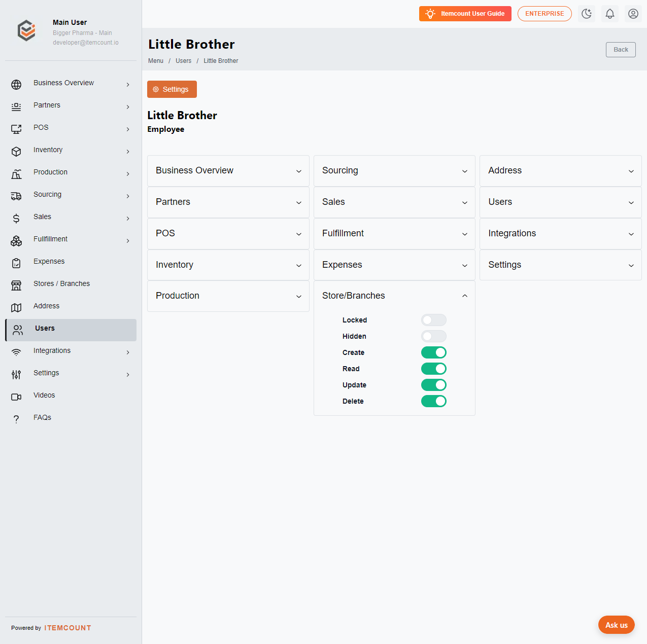Click the Business Overview globe icon

pos(16,85)
